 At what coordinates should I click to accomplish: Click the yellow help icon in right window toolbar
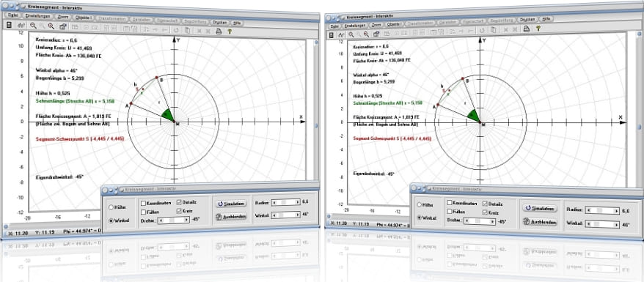(x=538, y=28)
